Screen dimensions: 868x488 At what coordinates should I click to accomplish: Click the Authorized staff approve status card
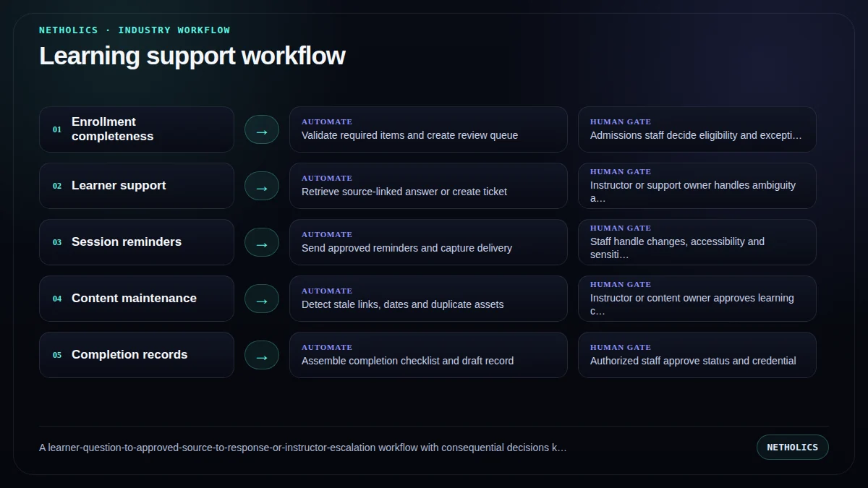697,355
